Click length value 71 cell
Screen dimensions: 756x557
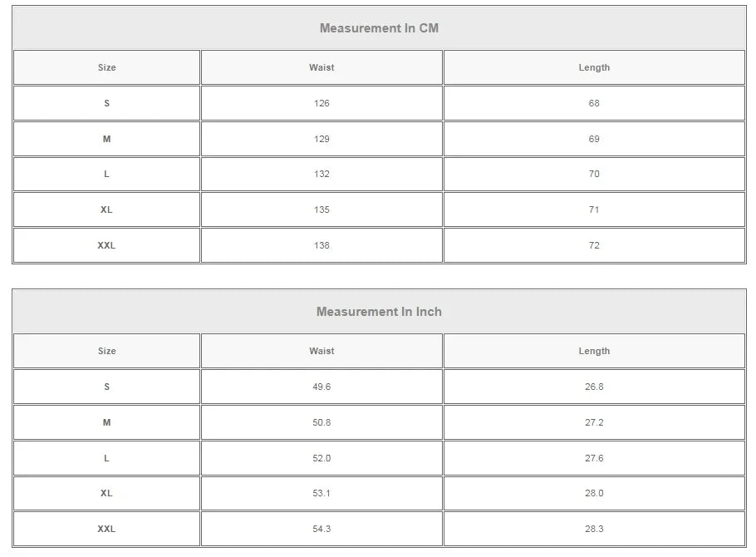(594, 209)
